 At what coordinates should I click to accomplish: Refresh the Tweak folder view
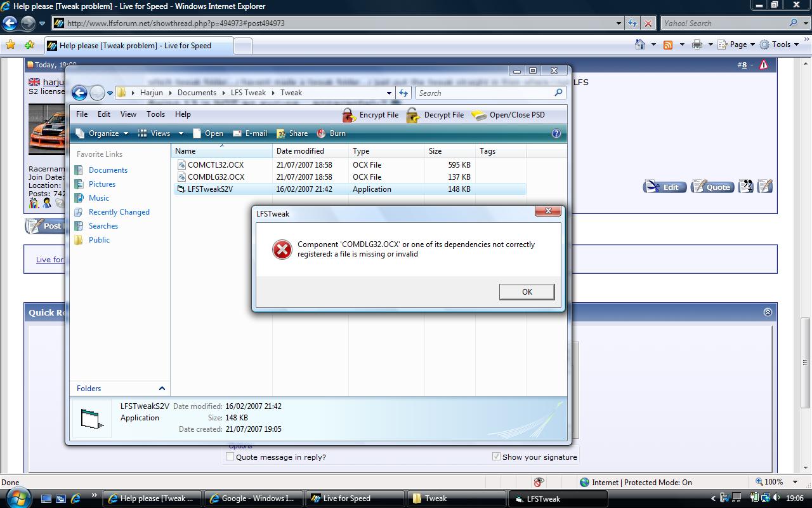coord(403,93)
